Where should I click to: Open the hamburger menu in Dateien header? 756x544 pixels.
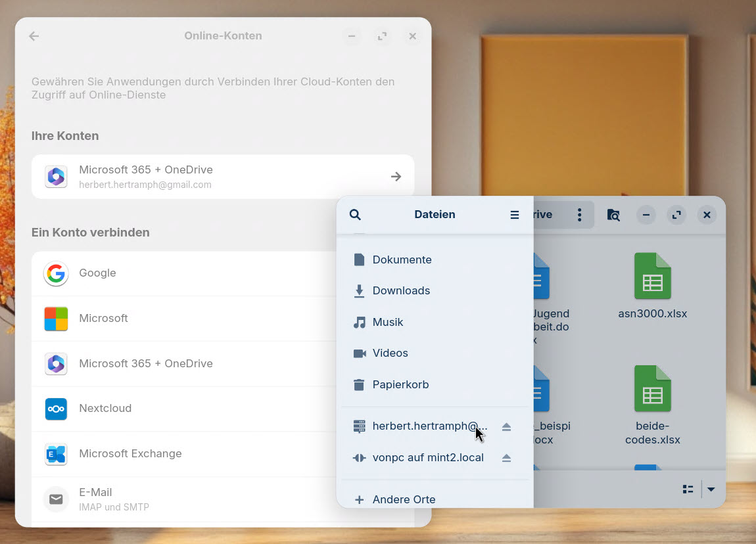(515, 215)
